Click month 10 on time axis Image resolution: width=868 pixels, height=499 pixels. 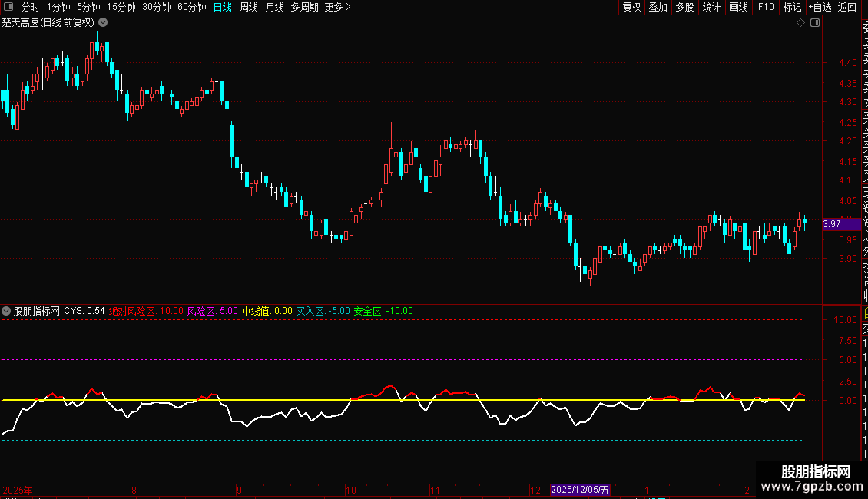[x=351, y=490]
